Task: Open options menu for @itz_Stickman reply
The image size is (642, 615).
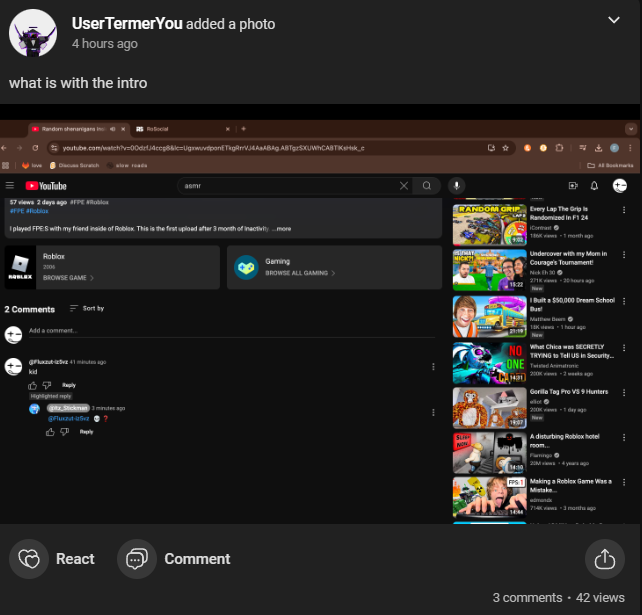Action: 433,412
